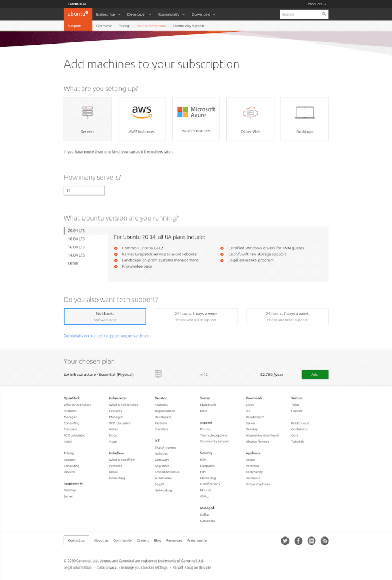Click the Ubuntu logo
392x580 pixels.
(x=78, y=14)
